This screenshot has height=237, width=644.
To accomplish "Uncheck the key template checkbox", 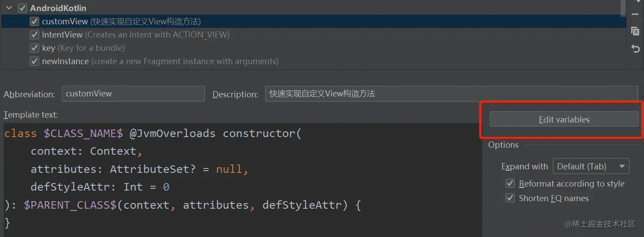I will coord(34,48).
